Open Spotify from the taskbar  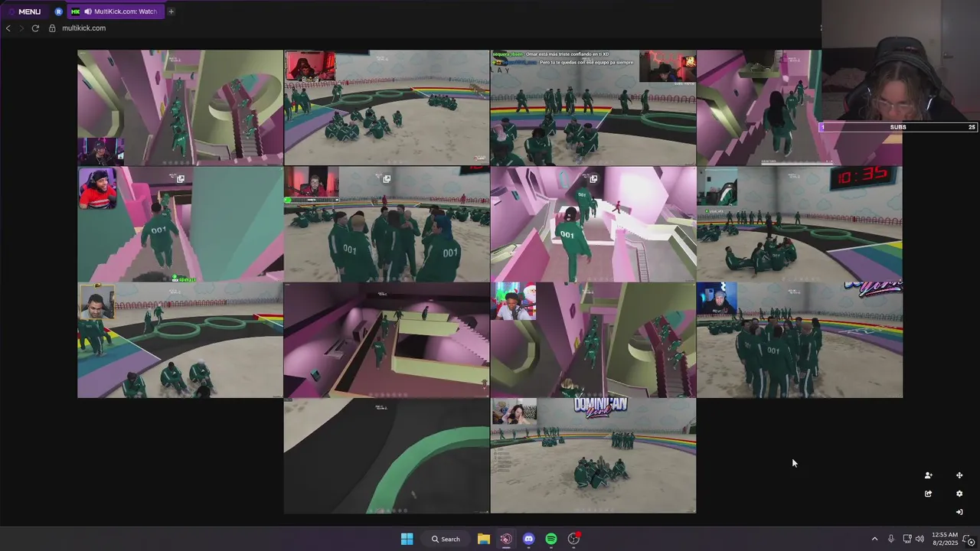point(551,539)
